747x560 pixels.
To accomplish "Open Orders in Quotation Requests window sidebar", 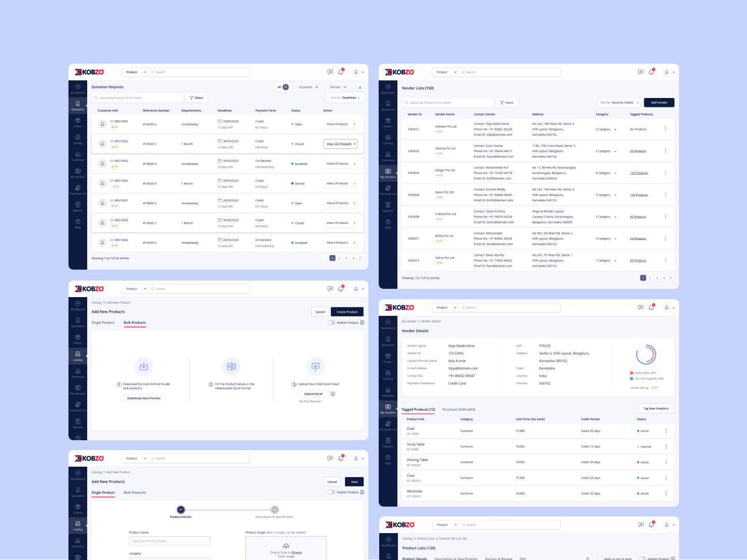I will (x=78, y=122).
